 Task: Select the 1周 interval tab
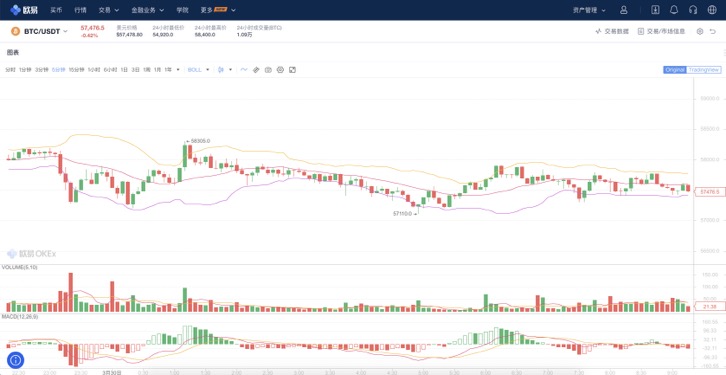[147, 70]
